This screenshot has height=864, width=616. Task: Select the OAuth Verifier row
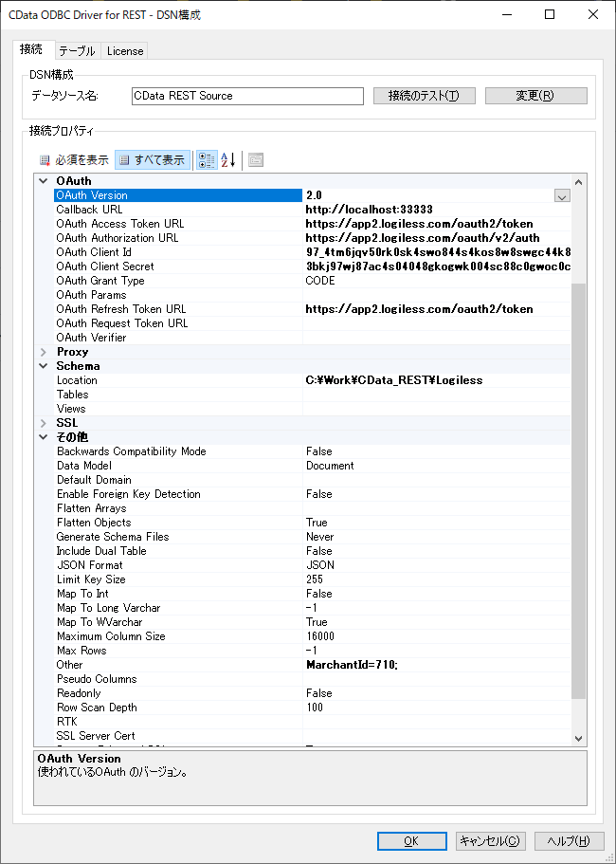pos(313,338)
